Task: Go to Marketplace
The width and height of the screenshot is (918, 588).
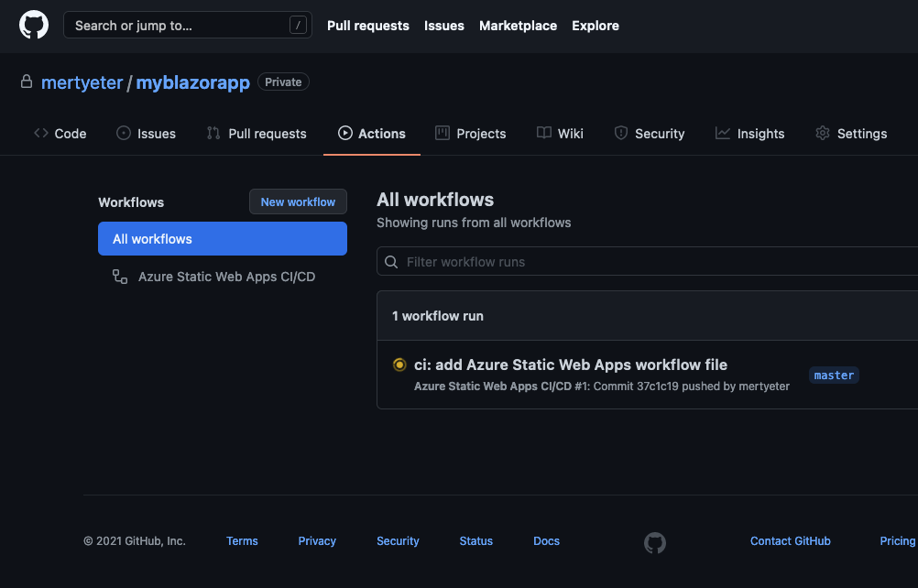Action: click(x=518, y=26)
